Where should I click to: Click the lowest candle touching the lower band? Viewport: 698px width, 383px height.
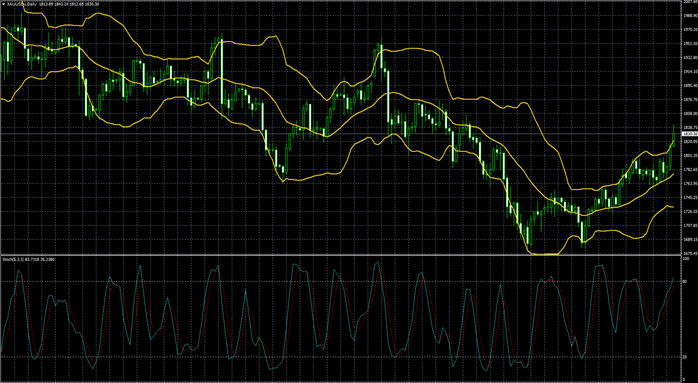click(528, 235)
